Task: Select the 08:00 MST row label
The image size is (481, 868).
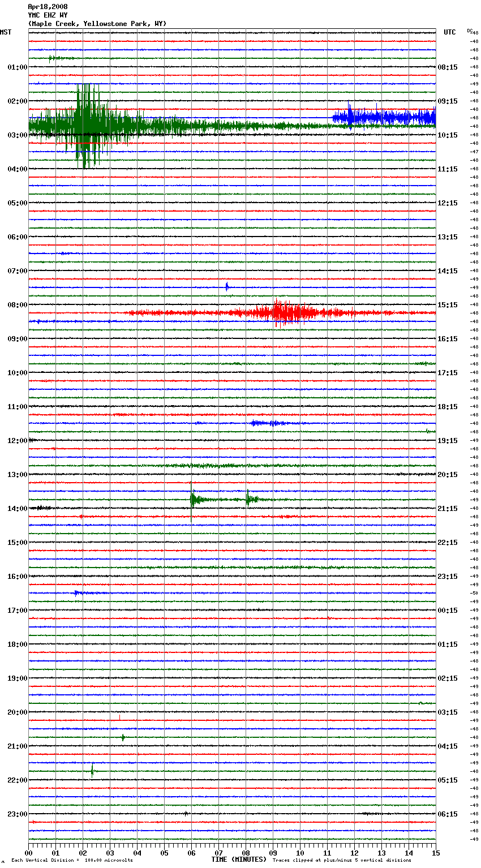Action: [x=18, y=305]
